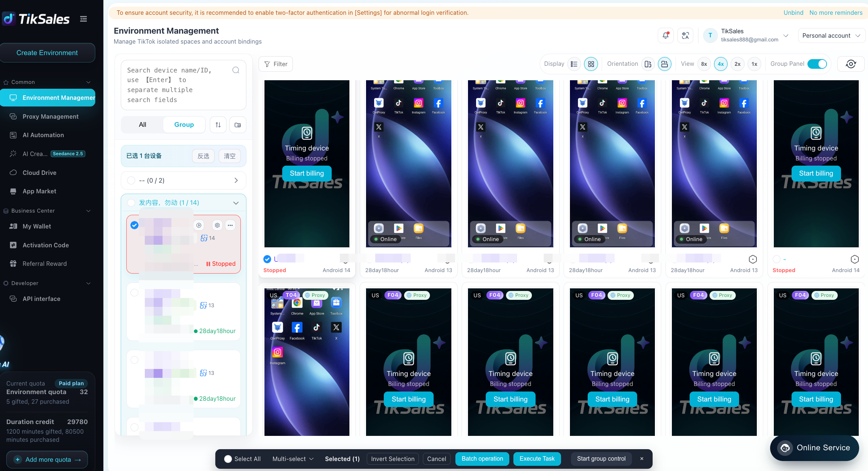Set orientation to second layout icon

pos(664,64)
